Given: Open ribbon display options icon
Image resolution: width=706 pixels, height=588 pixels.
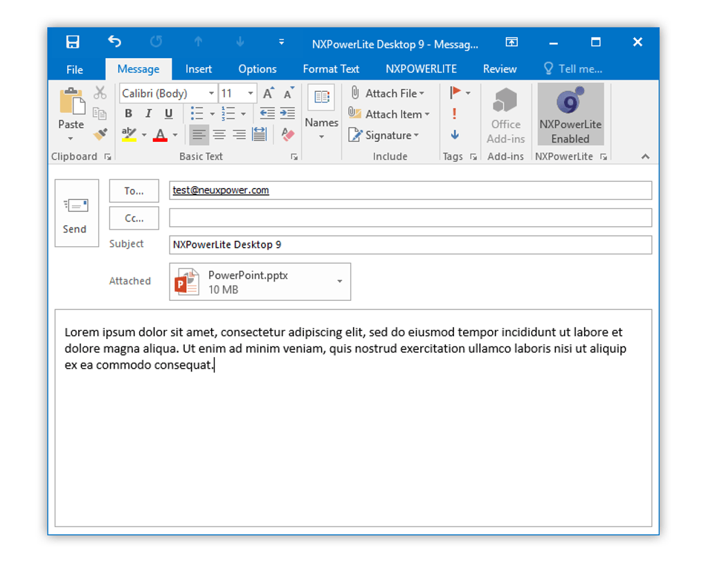Looking at the screenshot, I should [512, 42].
